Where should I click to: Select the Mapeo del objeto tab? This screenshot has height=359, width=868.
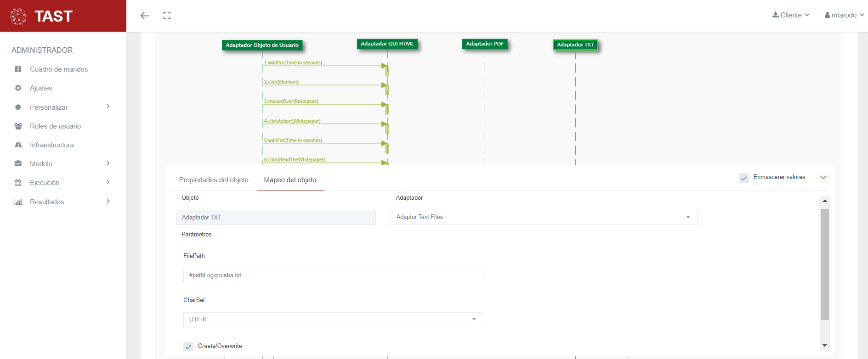(290, 180)
